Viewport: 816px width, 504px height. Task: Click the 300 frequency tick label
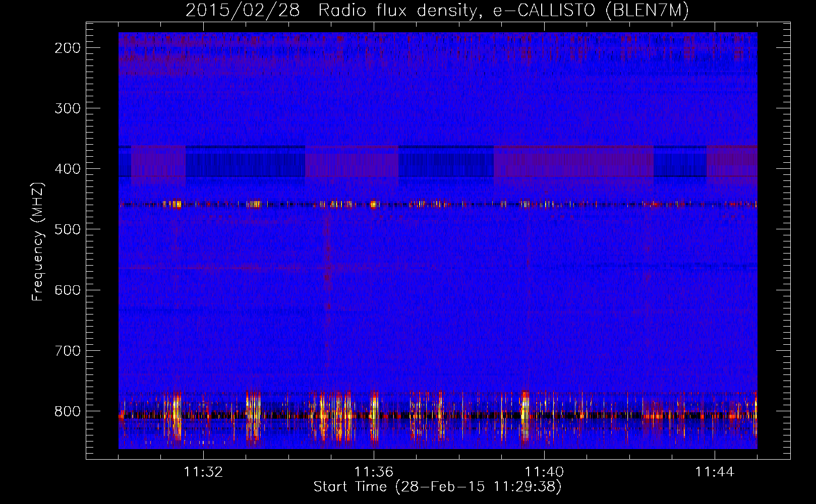(x=67, y=108)
